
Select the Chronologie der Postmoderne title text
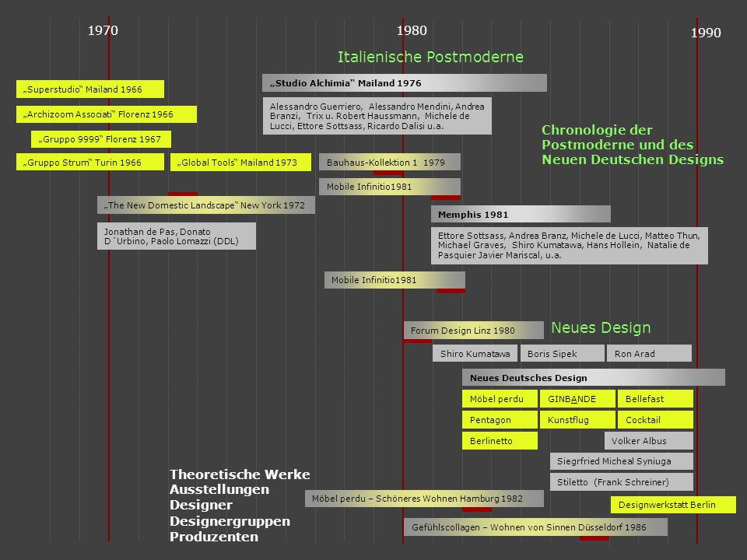(633, 145)
